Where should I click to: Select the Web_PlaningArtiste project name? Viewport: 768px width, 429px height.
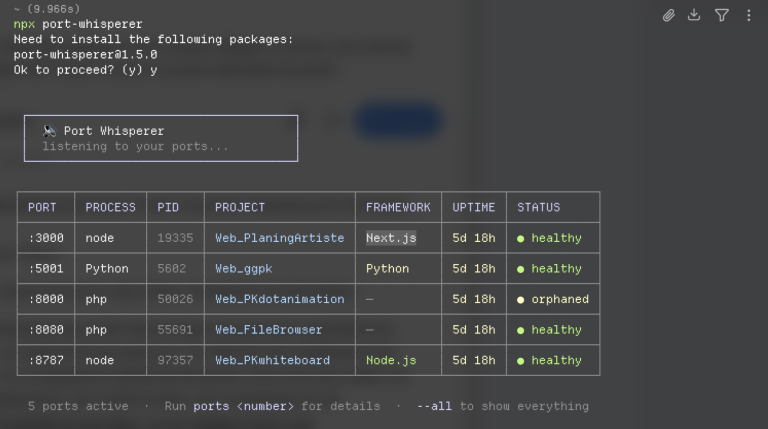tap(280, 238)
